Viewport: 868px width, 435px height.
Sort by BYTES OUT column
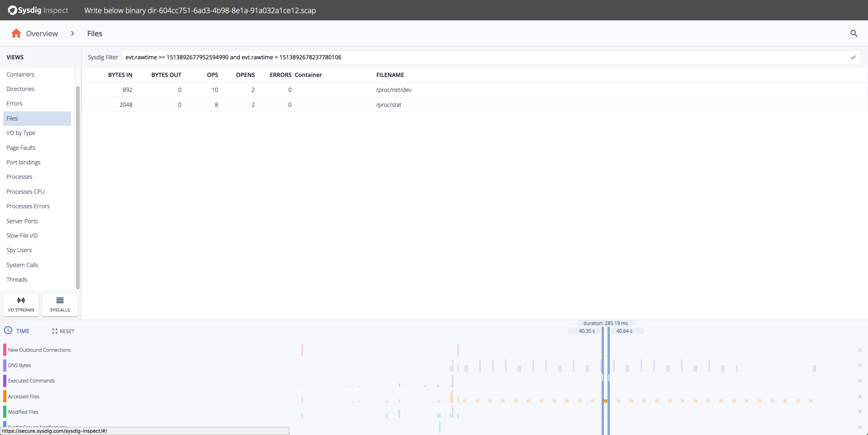pos(166,75)
